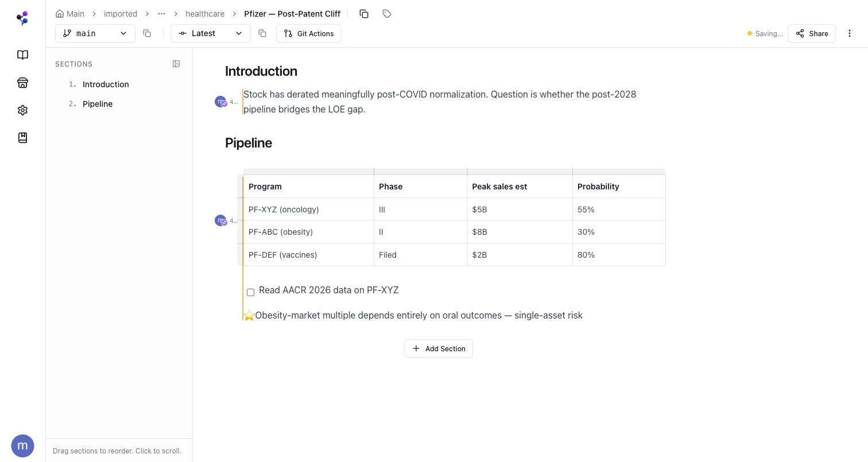The height and width of the screenshot is (462, 868).
Task: Click the Program column header
Action: tap(309, 187)
